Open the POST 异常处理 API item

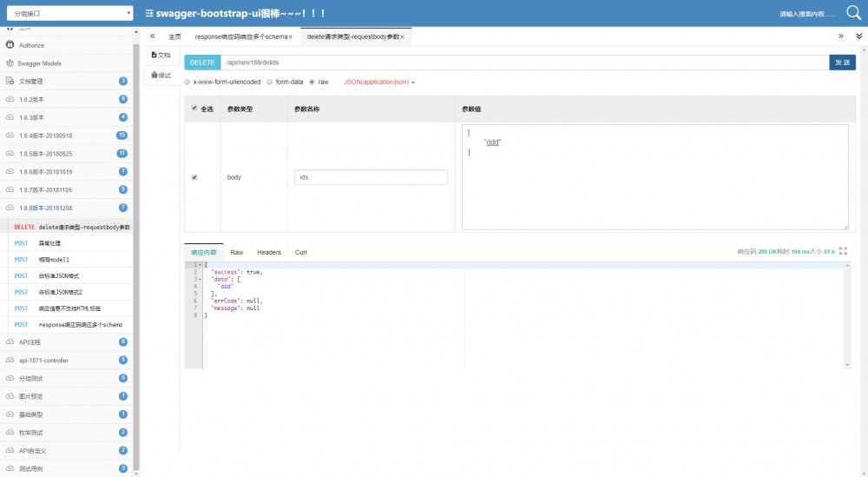70,243
